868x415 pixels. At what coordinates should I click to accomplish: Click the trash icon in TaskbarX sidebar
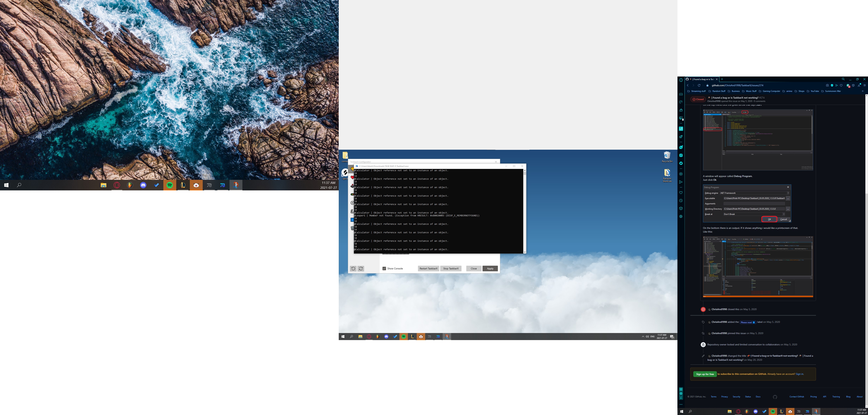(x=352, y=228)
